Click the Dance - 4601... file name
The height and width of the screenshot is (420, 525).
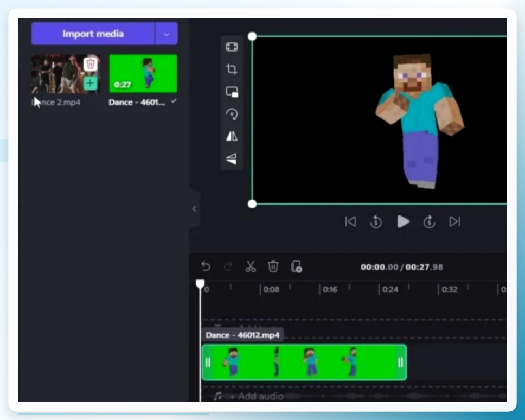(137, 103)
